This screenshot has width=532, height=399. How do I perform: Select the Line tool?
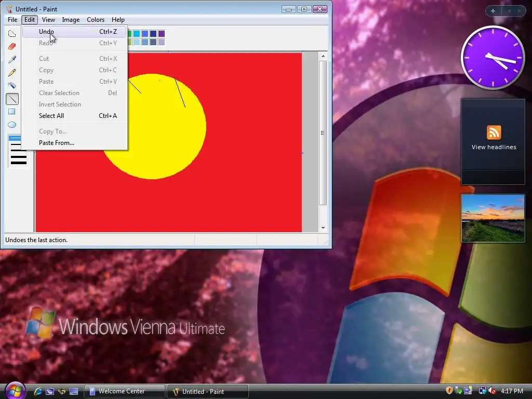point(12,99)
